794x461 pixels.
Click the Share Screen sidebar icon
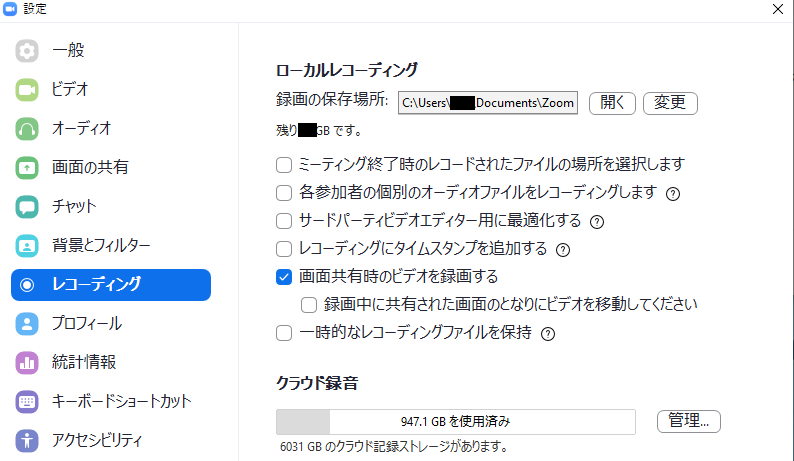(27, 167)
